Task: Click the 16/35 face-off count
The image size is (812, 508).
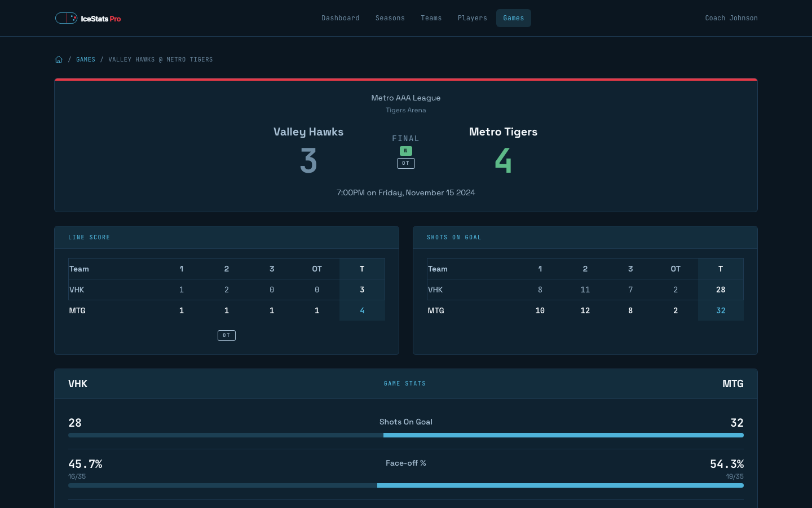Action: pos(77,476)
